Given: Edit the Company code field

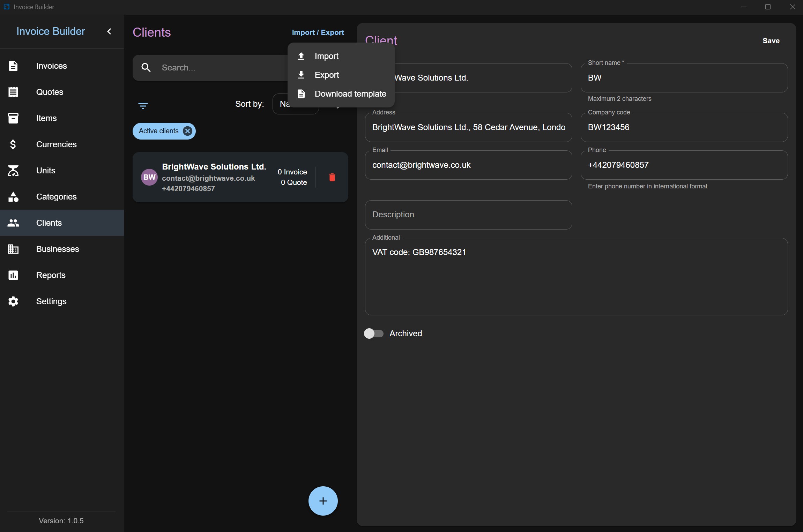Looking at the screenshot, I should 684,127.
